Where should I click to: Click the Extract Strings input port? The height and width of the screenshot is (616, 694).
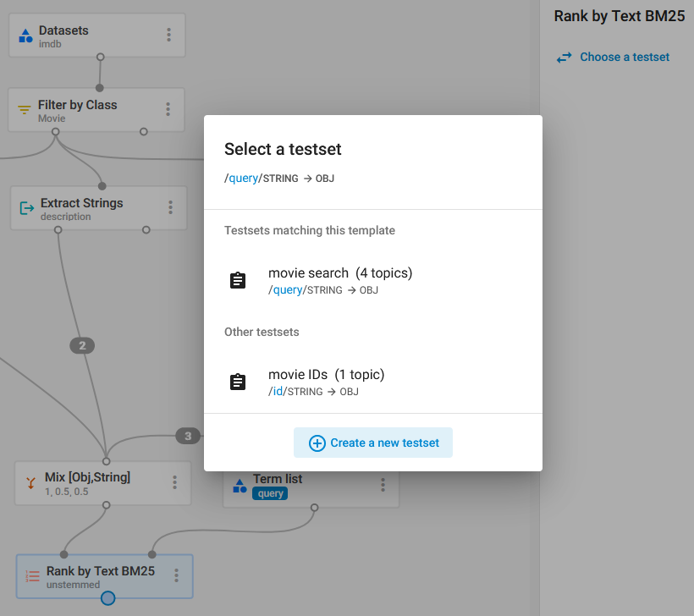coord(102,186)
